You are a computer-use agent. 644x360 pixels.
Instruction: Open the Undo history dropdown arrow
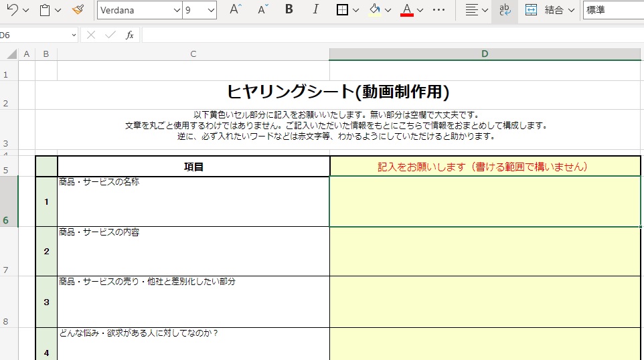pyautogui.click(x=26, y=10)
